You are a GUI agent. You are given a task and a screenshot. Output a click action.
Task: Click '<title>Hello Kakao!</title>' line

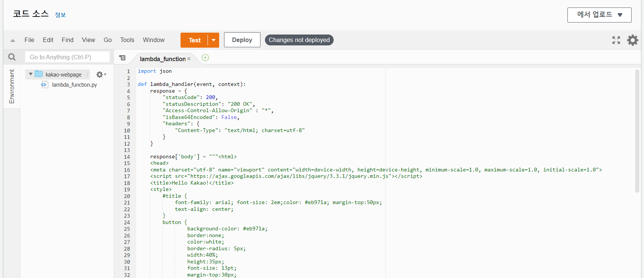coord(192,183)
